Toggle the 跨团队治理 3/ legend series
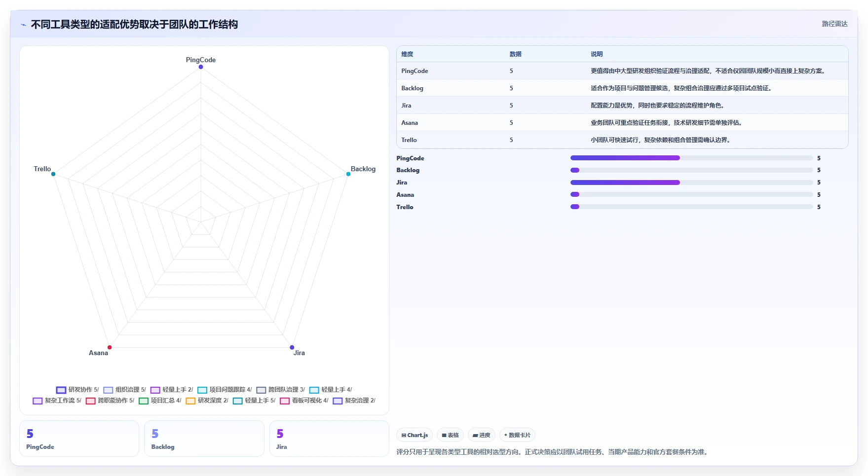This screenshot has width=868, height=476. click(x=281, y=390)
